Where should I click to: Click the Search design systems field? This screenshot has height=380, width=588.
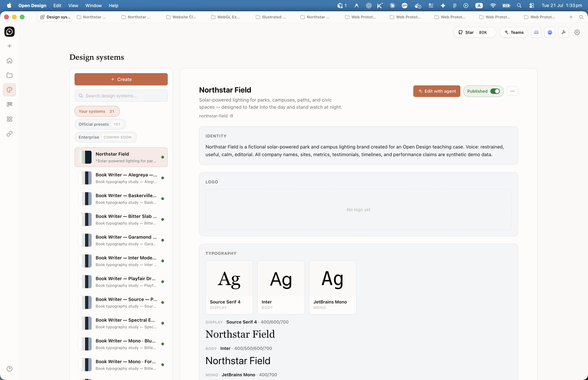(x=121, y=95)
